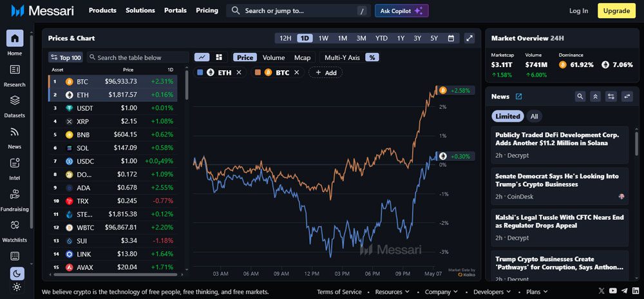
Task: Open news filter settings
Action: coord(612,97)
